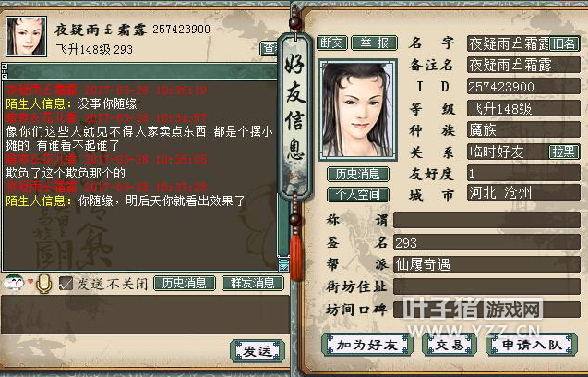Screen dimensions: 588x377
Task: Click the large friend profile portrait
Action: coord(358,110)
